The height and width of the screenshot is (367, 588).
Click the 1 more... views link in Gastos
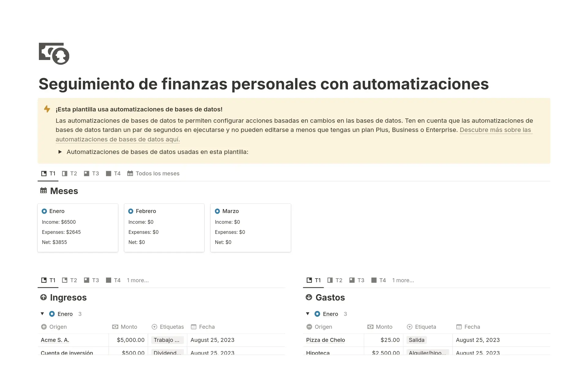click(403, 280)
